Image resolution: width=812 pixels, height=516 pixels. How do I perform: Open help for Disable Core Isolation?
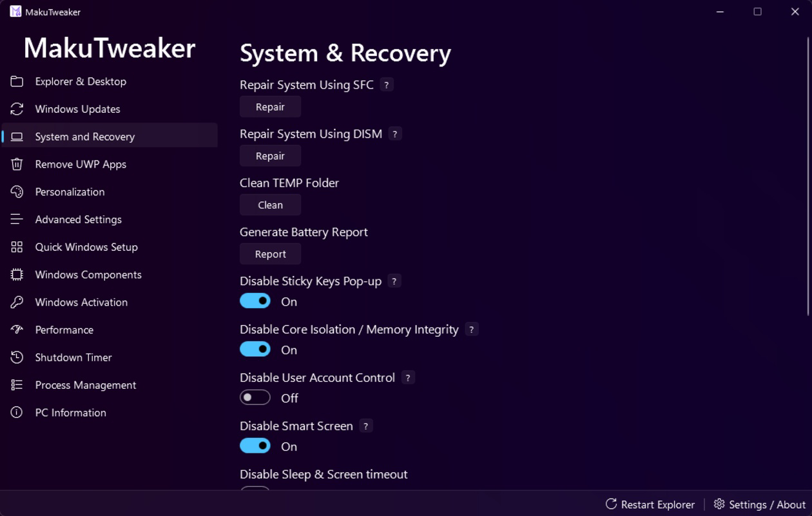pyautogui.click(x=472, y=329)
